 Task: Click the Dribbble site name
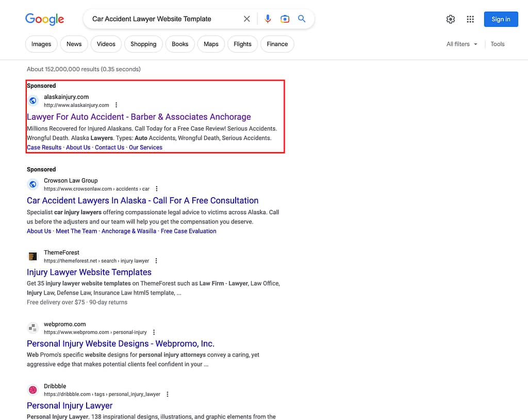[x=55, y=386]
